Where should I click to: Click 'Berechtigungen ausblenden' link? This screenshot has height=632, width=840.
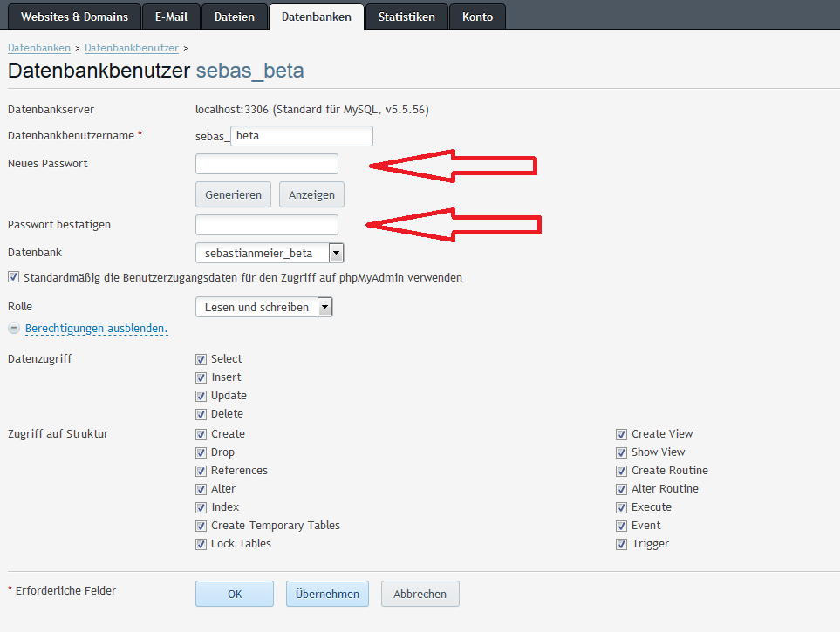[96, 329]
